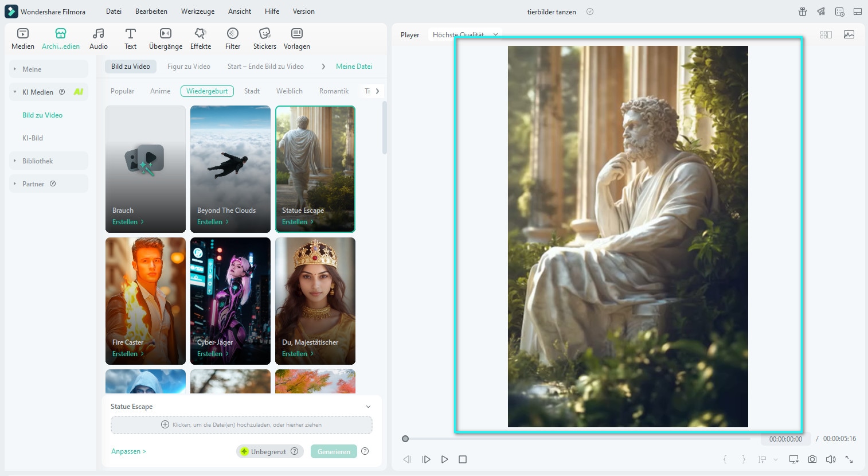Expand the Bibliothek section
This screenshot has height=476, width=868.
(49, 161)
